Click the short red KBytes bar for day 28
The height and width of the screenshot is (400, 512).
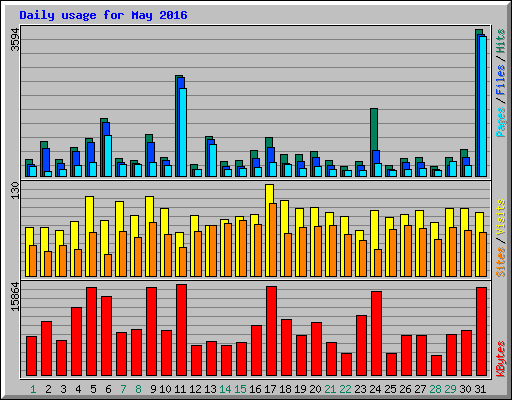[x=436, y=366]
